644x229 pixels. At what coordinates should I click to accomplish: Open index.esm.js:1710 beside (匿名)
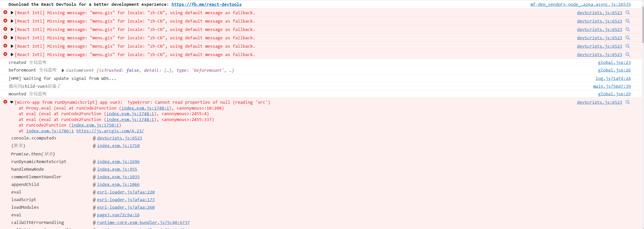pyautogui.click(x=118, y=146)
